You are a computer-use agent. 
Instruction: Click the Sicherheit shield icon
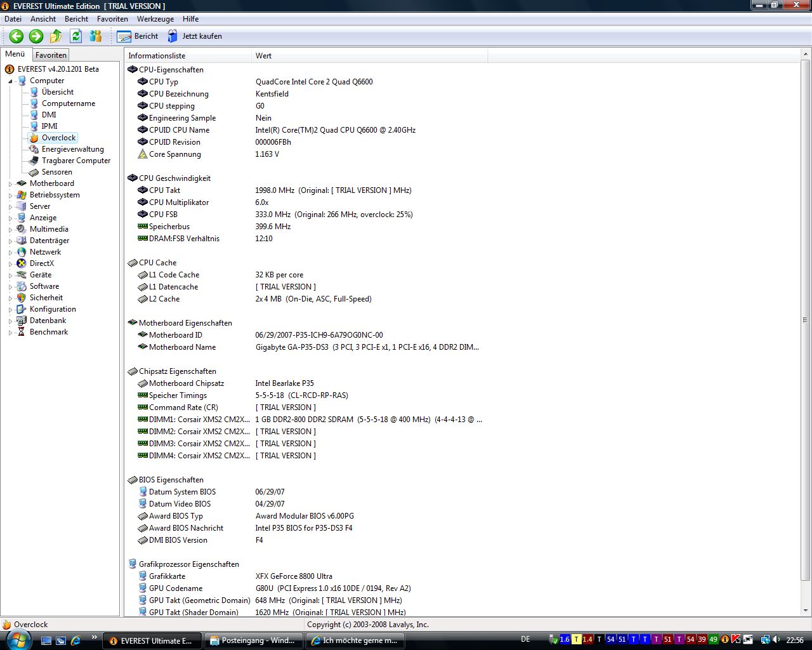point(22,298)
